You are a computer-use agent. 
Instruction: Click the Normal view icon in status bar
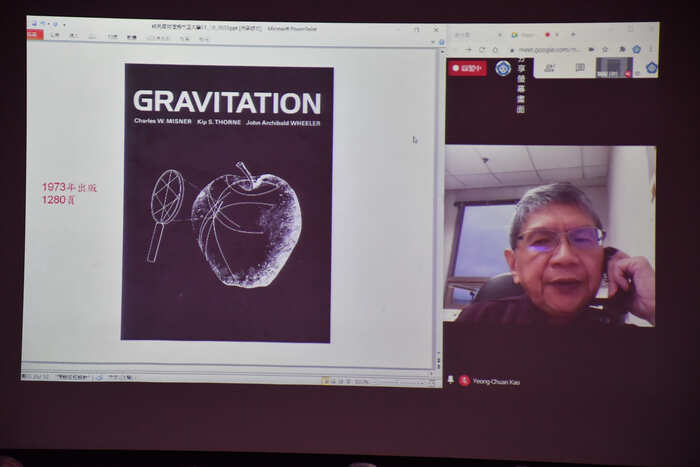click(326, 381)
